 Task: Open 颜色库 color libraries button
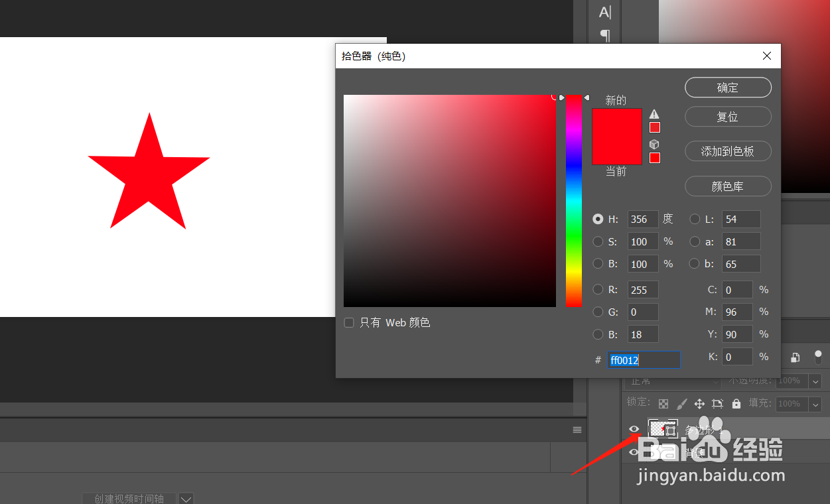(x=728, y=186)
